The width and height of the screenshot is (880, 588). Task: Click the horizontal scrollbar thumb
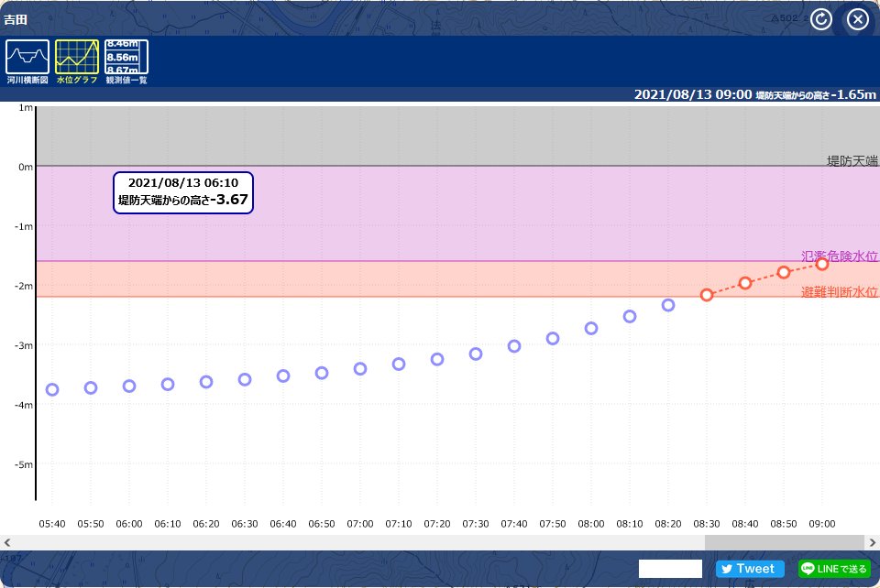(784, 542)
